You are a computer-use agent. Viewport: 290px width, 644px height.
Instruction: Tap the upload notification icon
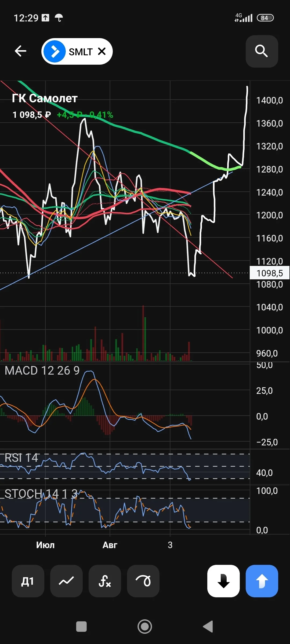(45, 18)
